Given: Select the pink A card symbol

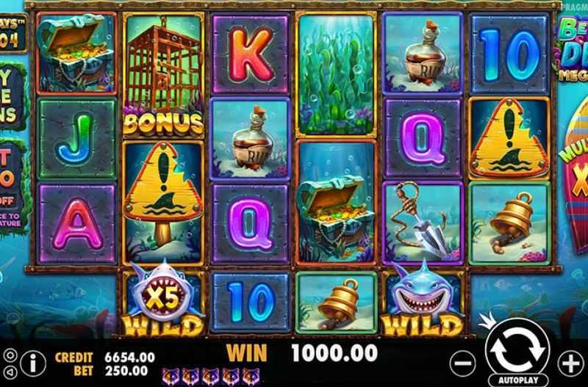Looking at the screenshot, I should click(x=77, y=224).
